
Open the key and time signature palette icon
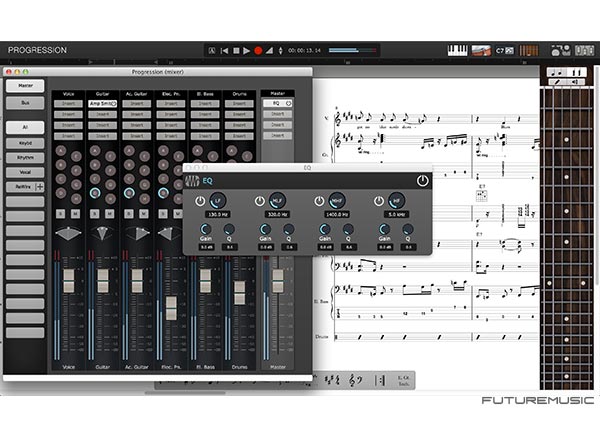332,380
